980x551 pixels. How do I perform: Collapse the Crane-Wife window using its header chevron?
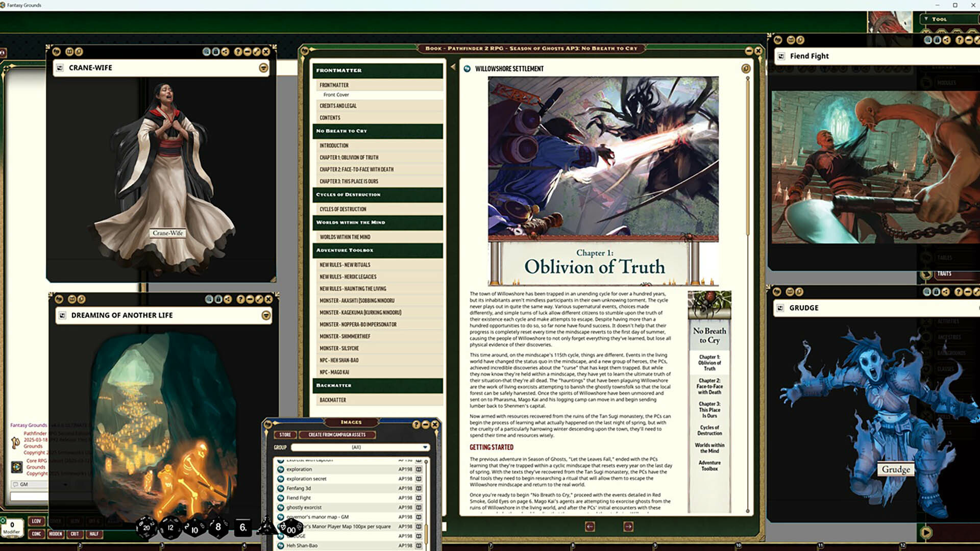pos(263,67)
